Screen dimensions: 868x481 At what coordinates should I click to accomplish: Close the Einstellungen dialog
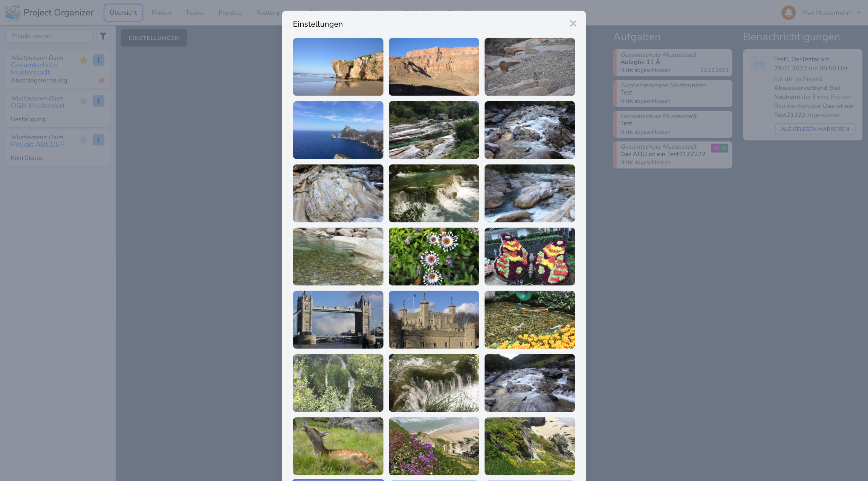click(x=573, y=24)
